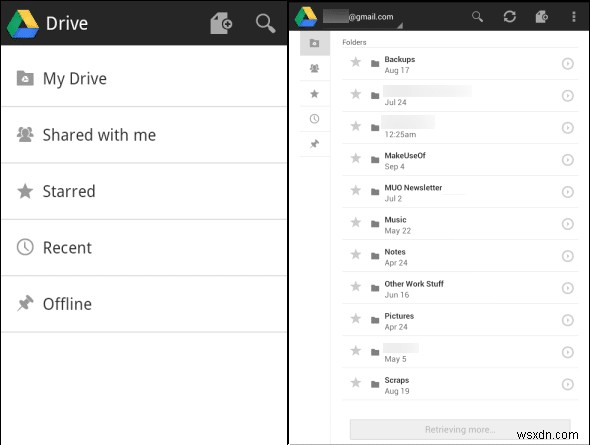Select the Shared with me sidebar icon
The height and width of the screenshot is (445, 590).
click(315, 68)
